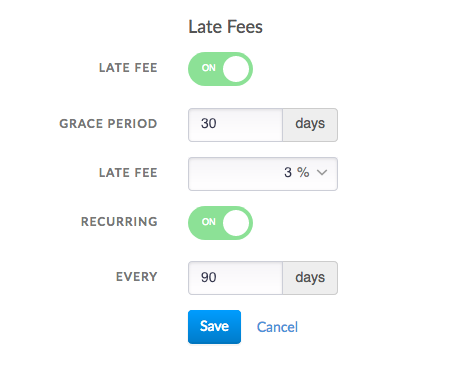471x374 pixels.
Task: Open the late fee 3 % dropdown
Action: (x=263, y=174)
